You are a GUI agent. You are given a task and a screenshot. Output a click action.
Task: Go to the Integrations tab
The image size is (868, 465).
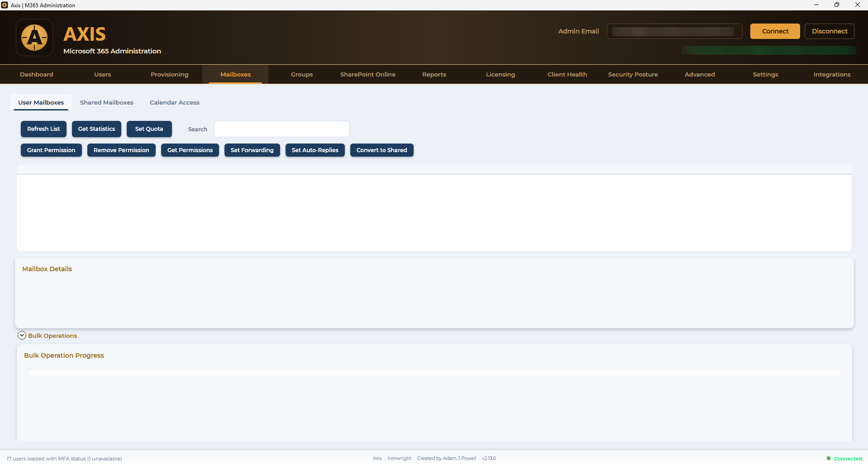pos(832,74)
